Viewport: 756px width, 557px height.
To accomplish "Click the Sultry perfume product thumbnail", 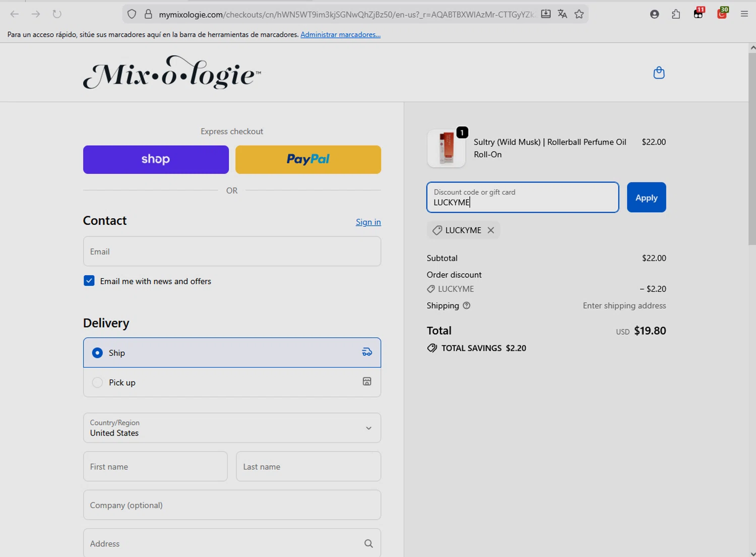I will pos(446,148).
